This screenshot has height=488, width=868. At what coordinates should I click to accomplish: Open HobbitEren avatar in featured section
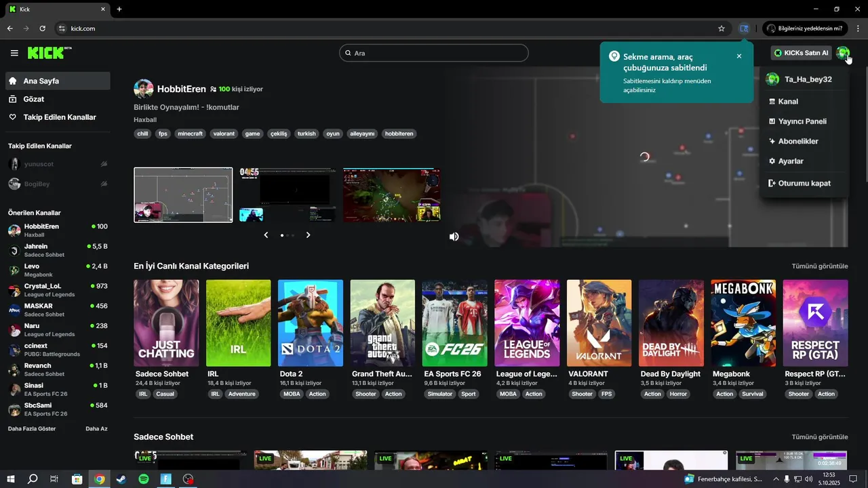(x=144, y=89)
